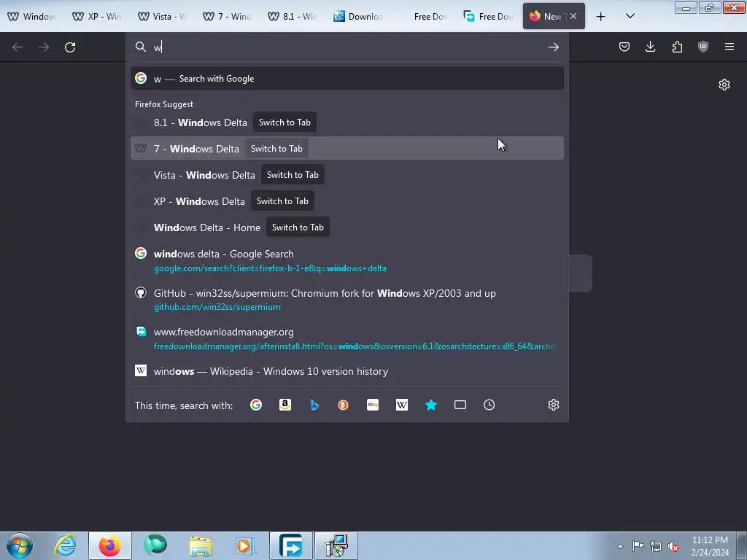Close the New Tab tab
Viewport: 747px width, 560px height.
pos(573,16)
